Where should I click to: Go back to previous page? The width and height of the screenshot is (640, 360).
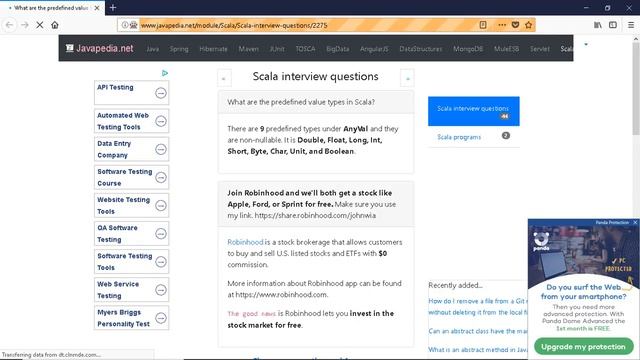coord(9,25)
